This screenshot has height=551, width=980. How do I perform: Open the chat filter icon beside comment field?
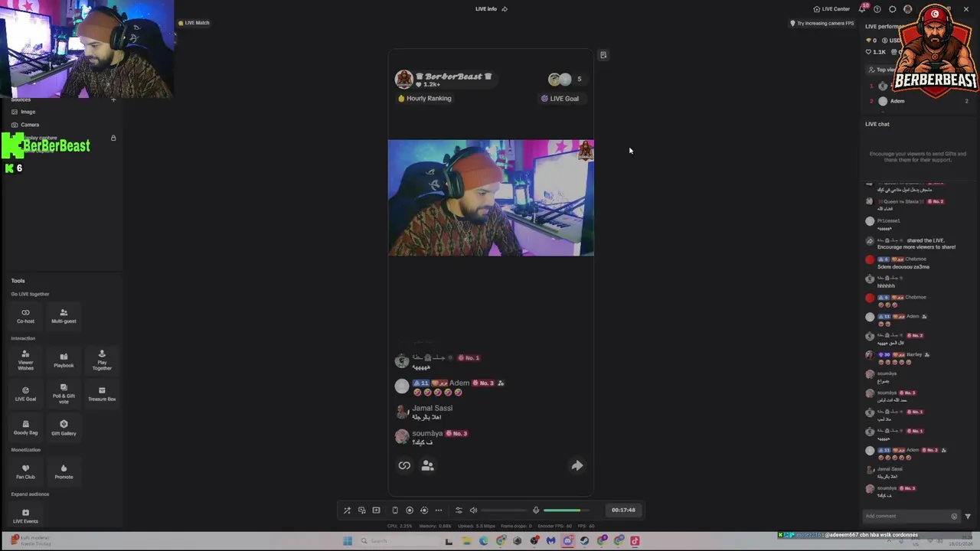(x=968, y=516)
